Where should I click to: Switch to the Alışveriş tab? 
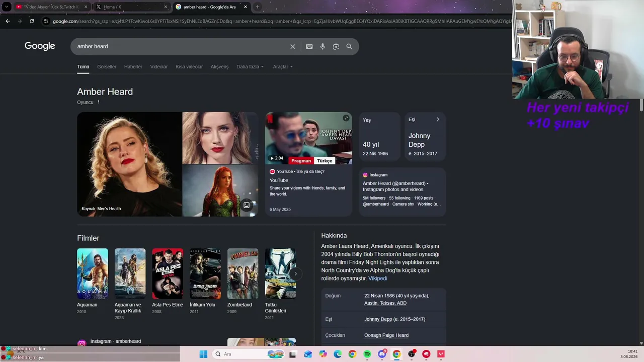point(219,67)
